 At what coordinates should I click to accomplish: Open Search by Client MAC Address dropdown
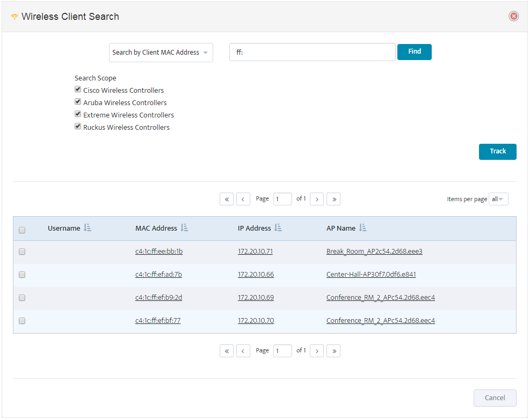[161, 53]
